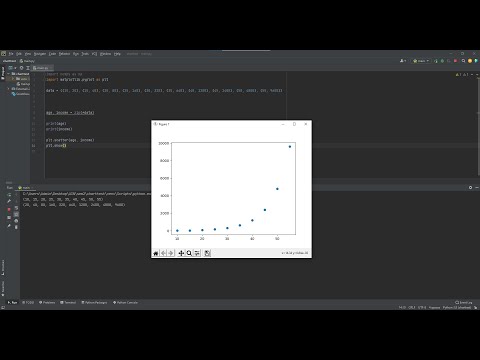Click the highest data point in scatter plot
The image size is (480, 360).
tap(290, 147)
